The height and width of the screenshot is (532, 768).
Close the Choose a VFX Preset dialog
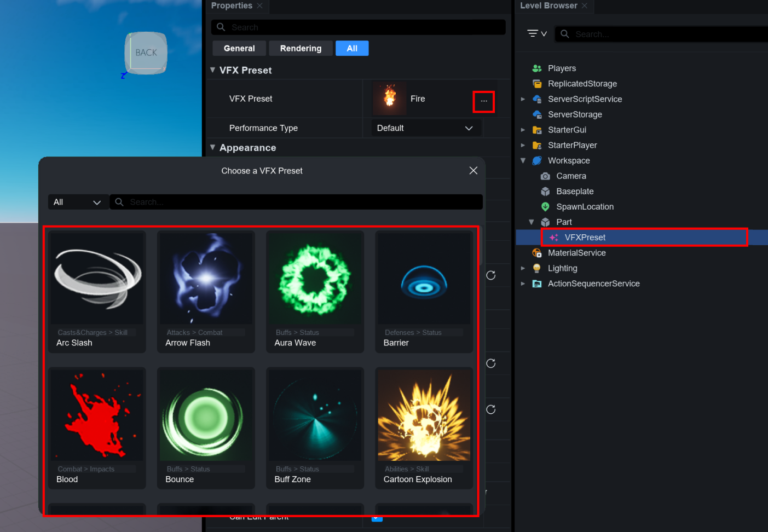473,171
